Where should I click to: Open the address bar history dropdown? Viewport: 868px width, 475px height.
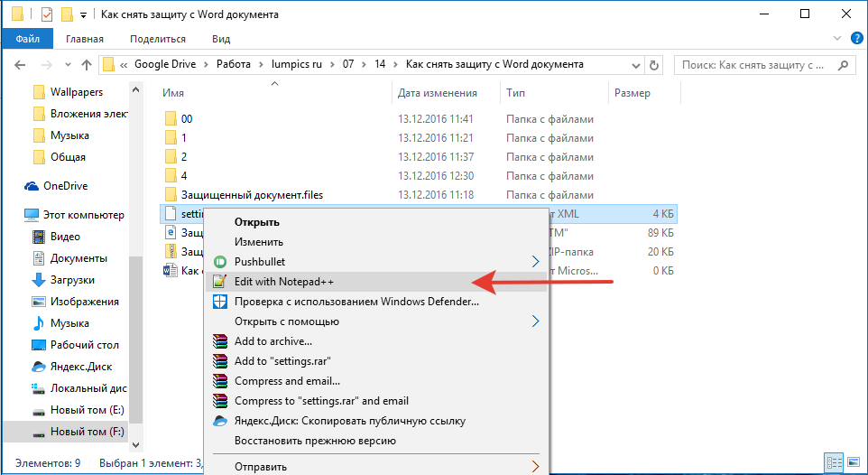point(637,65)
